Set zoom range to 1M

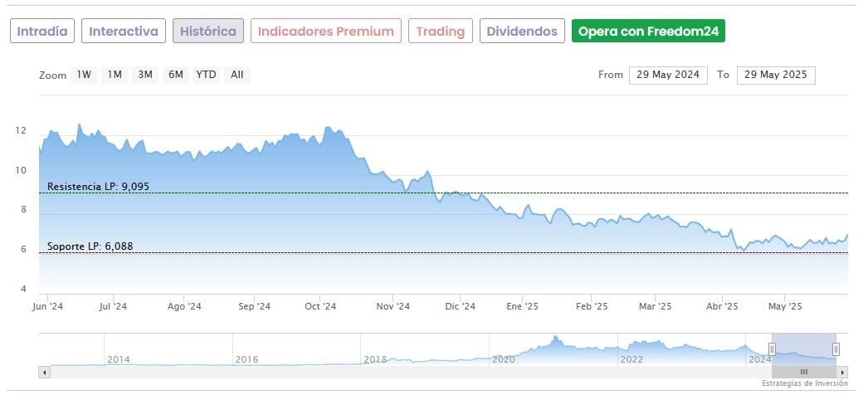click(115, 75)
